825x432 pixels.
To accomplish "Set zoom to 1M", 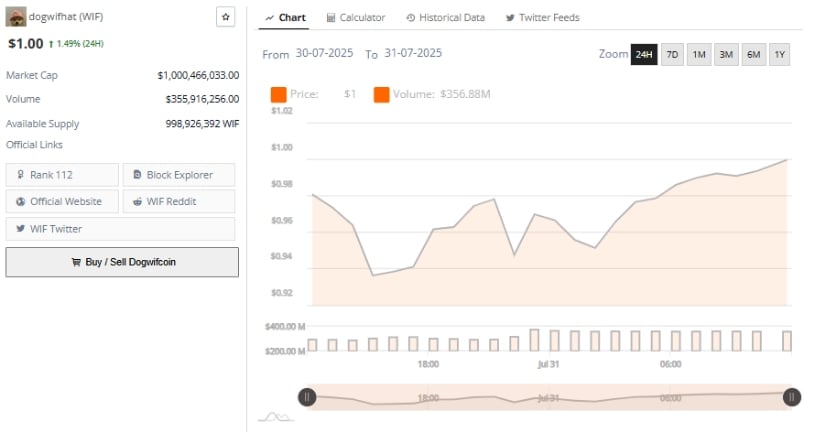I will [699, 54].
